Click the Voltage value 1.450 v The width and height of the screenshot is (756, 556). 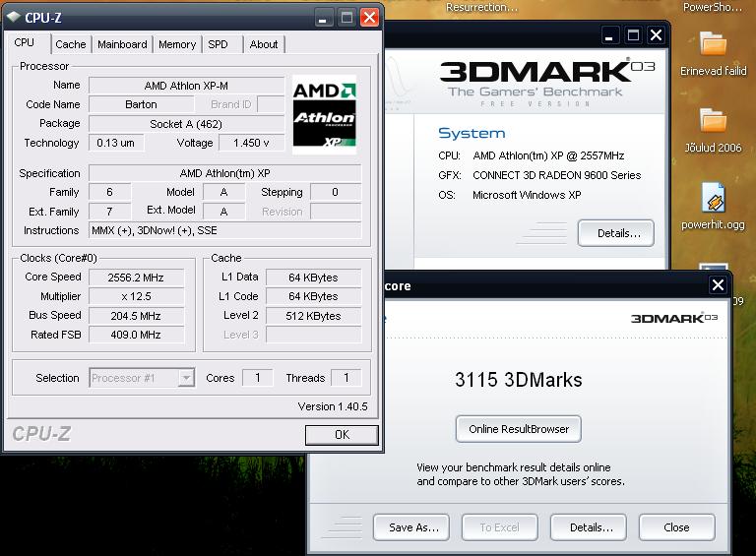[251, 143]
